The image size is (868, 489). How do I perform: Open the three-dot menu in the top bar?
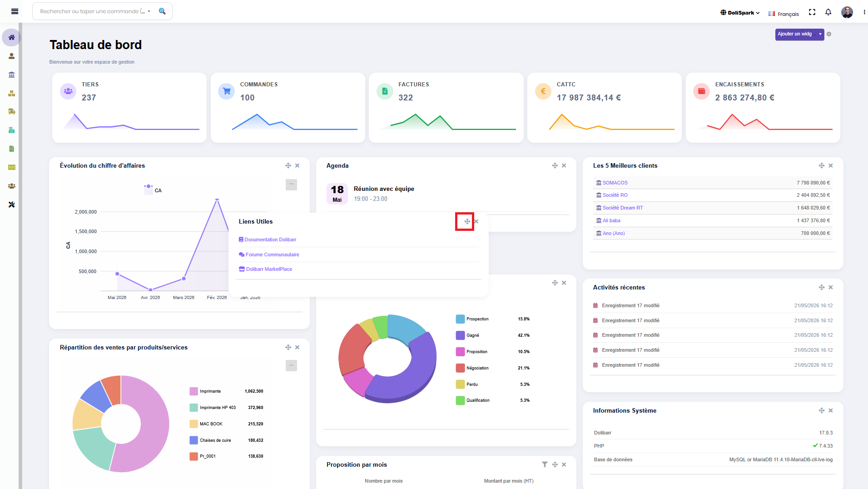click(864, 12)
